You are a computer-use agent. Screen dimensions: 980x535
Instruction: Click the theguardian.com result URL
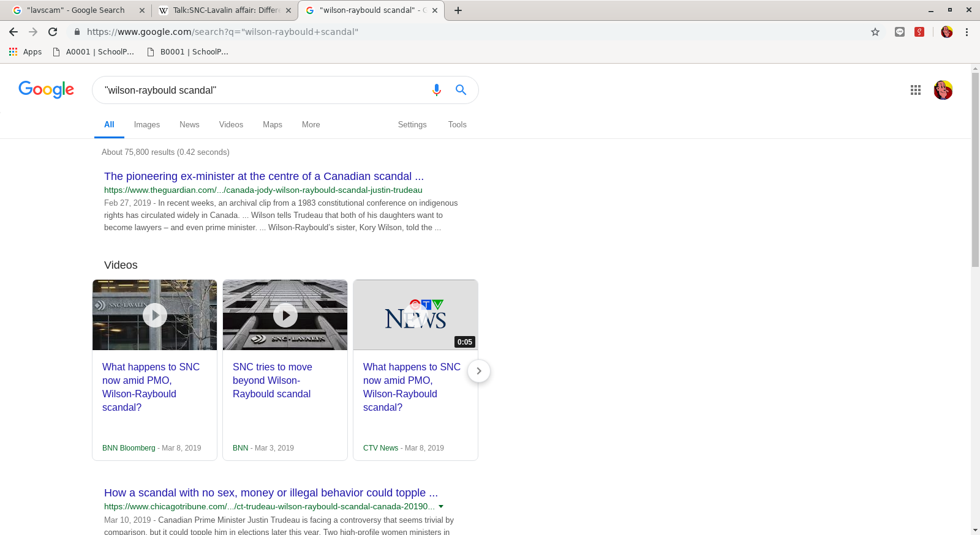click(263, 190)
